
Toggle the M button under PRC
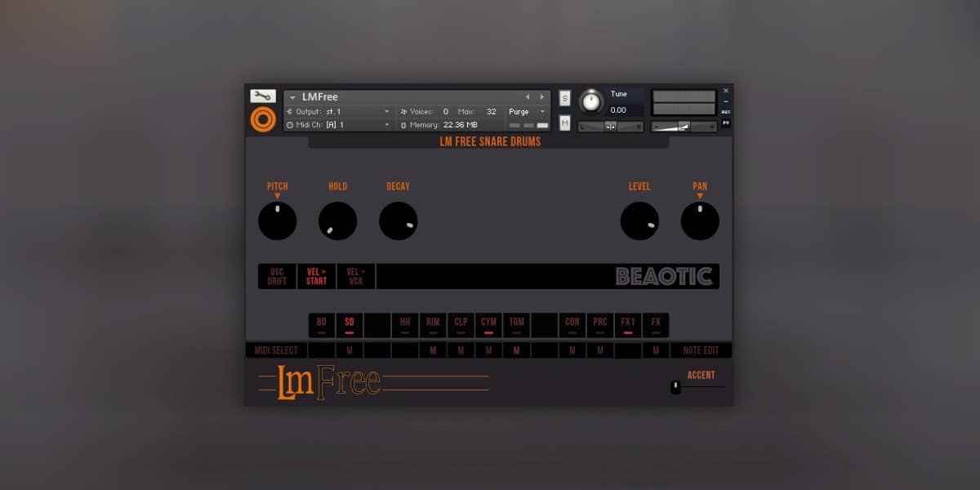[x=600, y=350]
